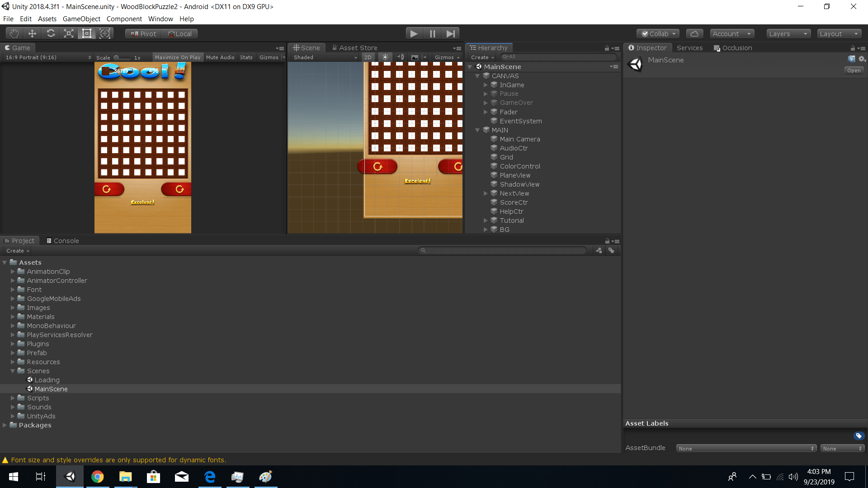Image resolution: width=868 pixels, height=488 pixels.
Task: Select ScoreCtr object in Hierarchy
Action: coord(514,202)
